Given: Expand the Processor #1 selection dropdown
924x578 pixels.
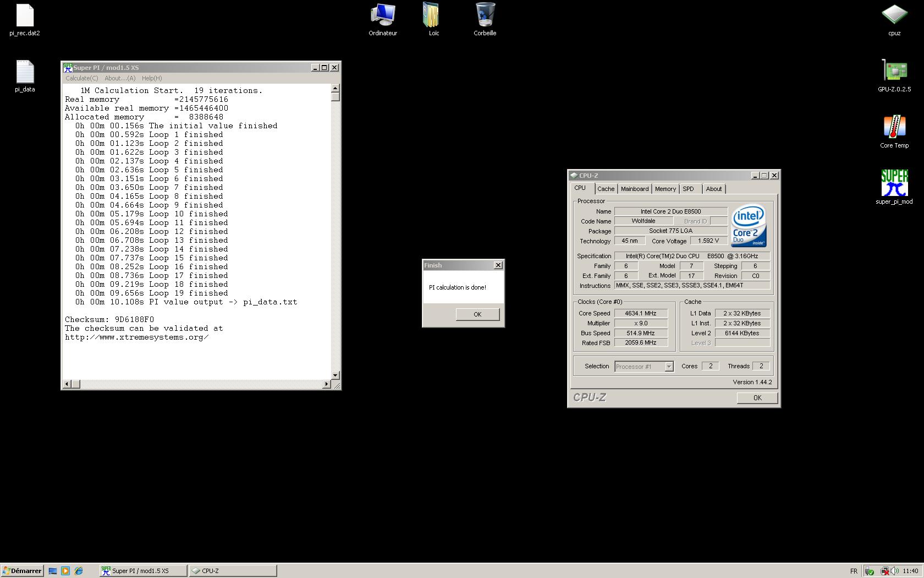Looking at the screenshot, I should [x=669, y=367].
